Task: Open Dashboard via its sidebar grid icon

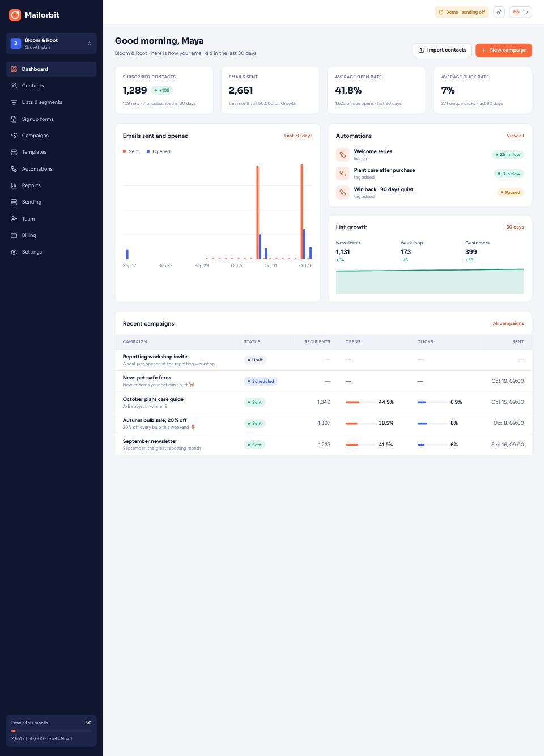Action: pos(14,69)
